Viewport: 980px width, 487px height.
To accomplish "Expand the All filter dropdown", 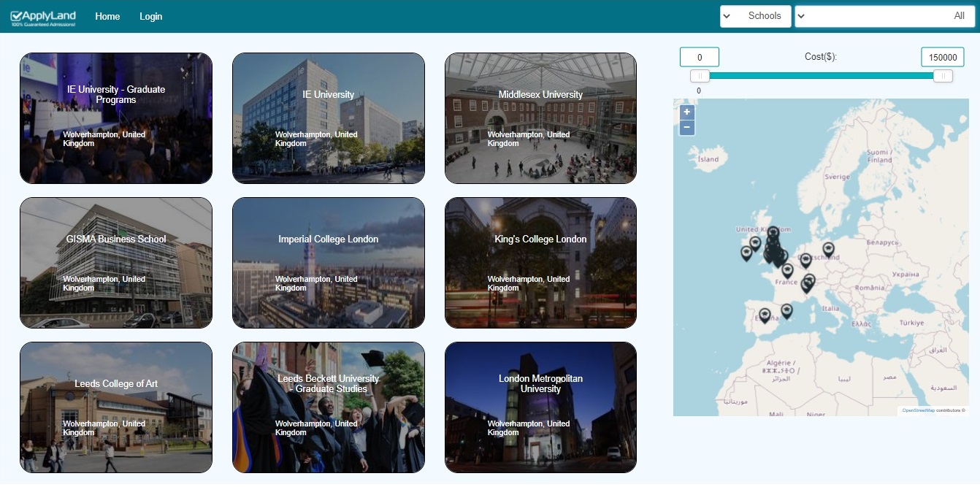I will point(884,16).
